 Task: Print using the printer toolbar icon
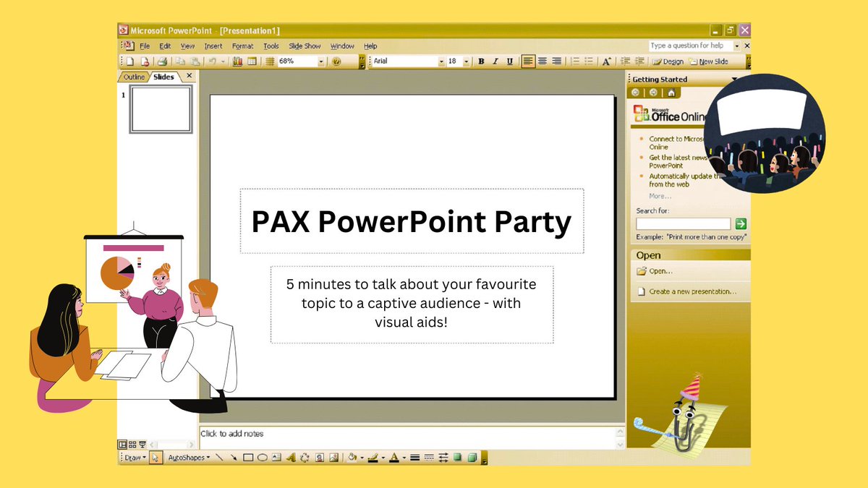162,61
